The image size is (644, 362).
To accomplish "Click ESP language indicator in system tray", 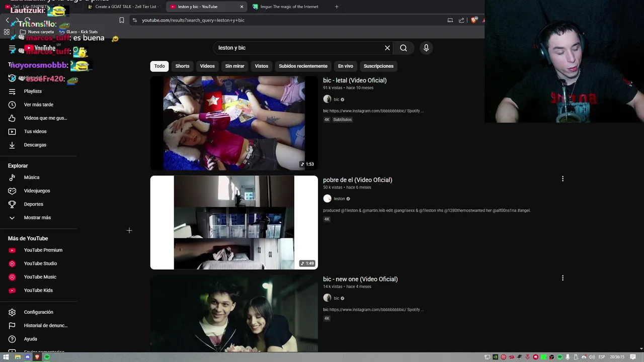I will click(x=602, y=357).
